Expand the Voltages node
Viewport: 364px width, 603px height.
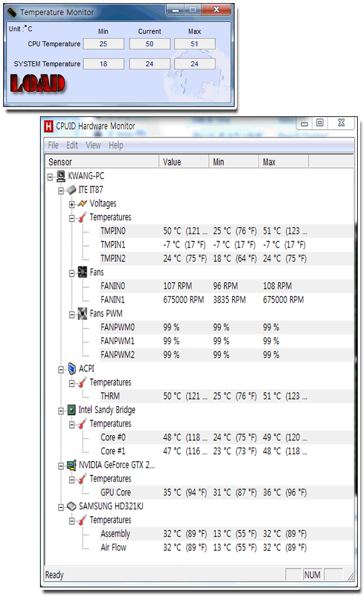(x=71, y=205)
